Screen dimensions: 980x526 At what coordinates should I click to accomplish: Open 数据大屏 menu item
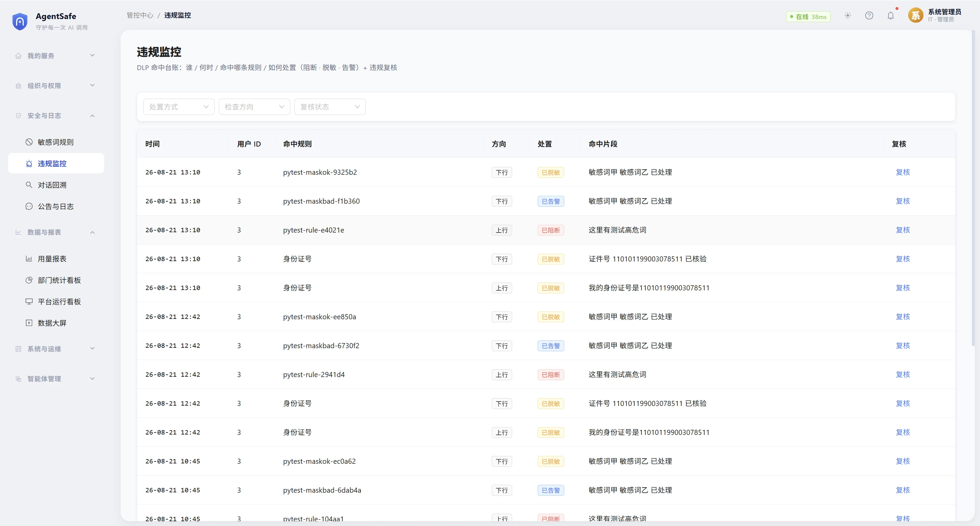click(x=56, y=323)
